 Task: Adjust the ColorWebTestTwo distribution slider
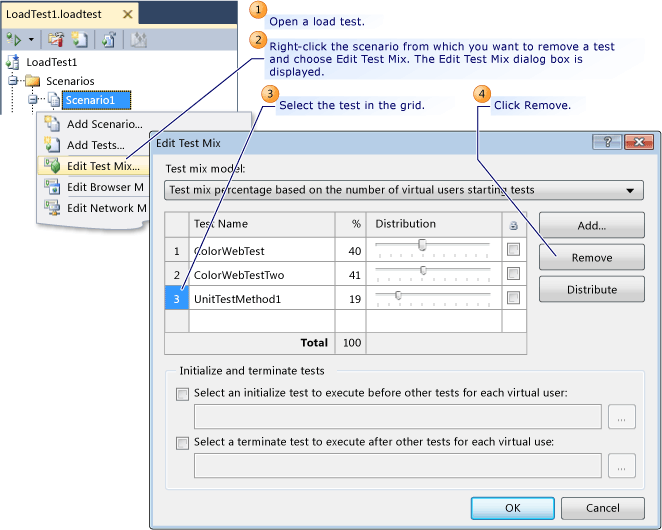tap(423, 270)
